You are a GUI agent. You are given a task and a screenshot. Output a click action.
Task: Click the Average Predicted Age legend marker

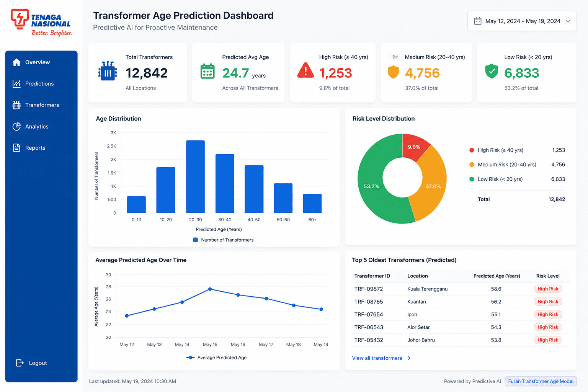pos(190,358)
